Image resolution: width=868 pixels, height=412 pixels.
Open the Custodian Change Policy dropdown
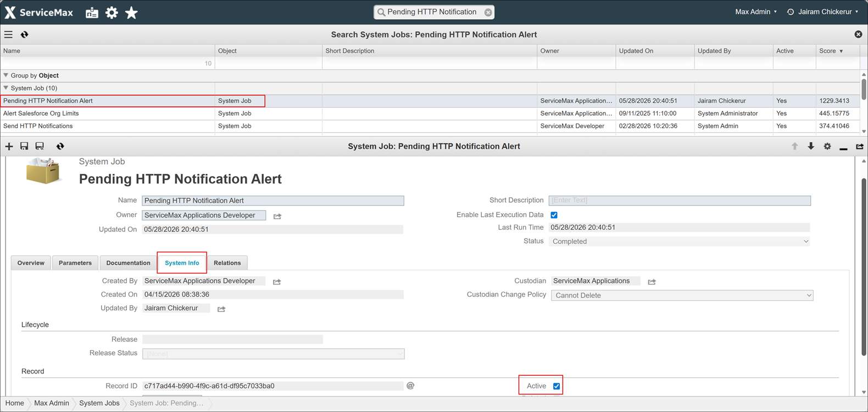682,296
